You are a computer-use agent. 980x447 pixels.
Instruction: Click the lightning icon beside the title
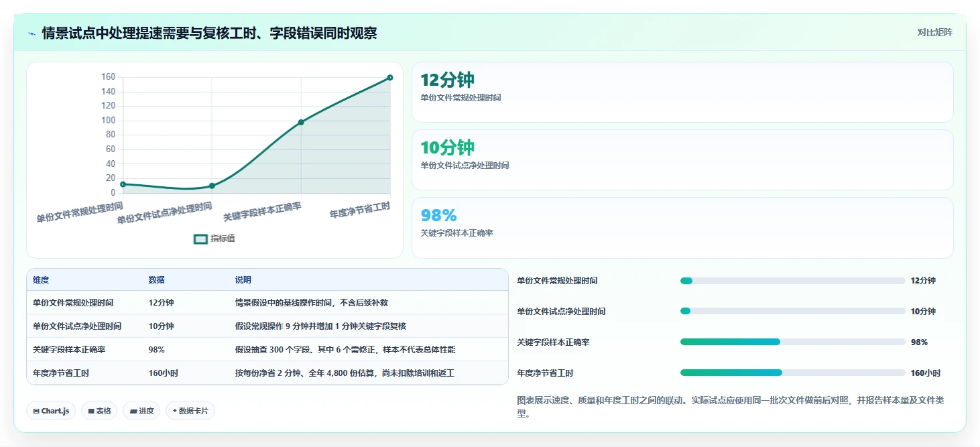pyautogui.click(x=32, y=34)
